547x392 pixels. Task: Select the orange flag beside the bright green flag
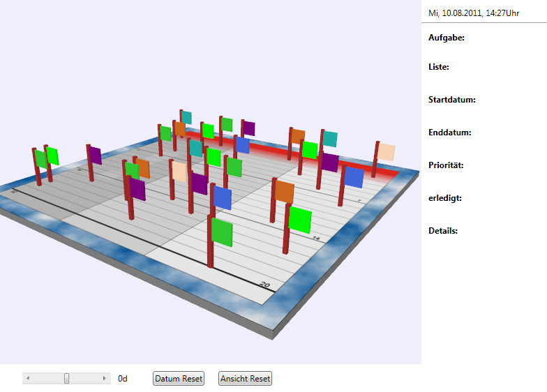point(285,192)
